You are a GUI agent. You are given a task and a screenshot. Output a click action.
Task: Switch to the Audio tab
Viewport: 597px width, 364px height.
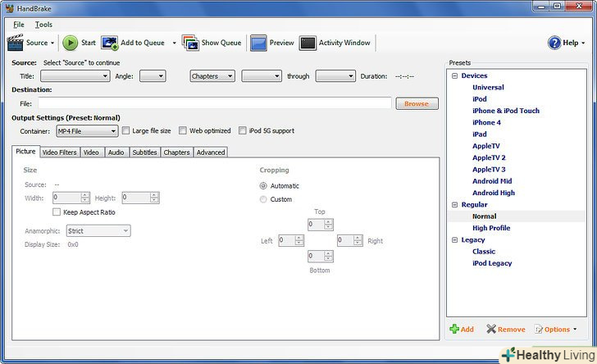[x=116, y=152]
